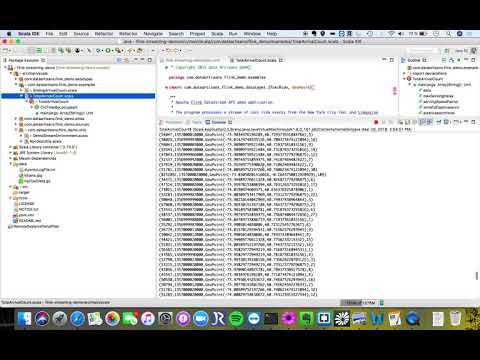Open Finder from the Dock
The width and height of the screenshot is (480, 360).
[x=24, y=319]
